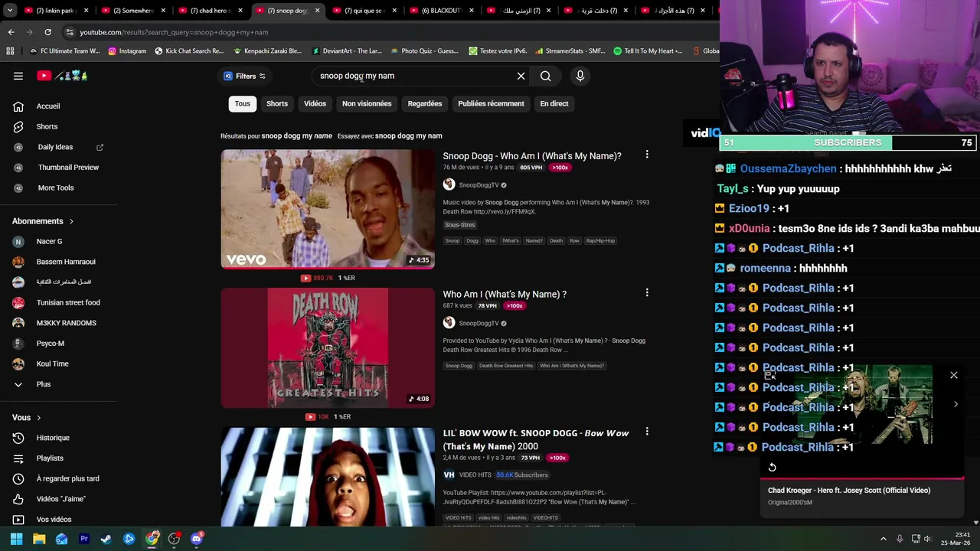The width and height of the screenshot is (980, 551).
Task: Open Vidéos "J'aime" in sidebar
Action: 61,499
